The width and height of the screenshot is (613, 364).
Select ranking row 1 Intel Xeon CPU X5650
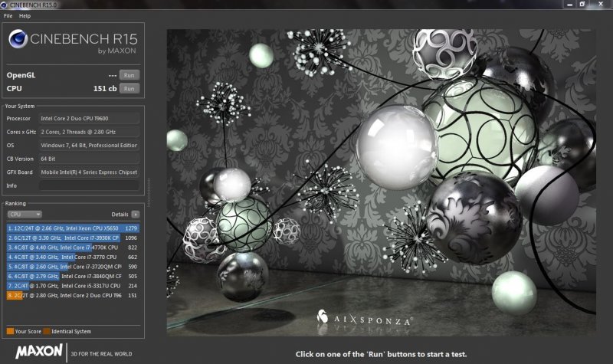[x=73, y=228]
